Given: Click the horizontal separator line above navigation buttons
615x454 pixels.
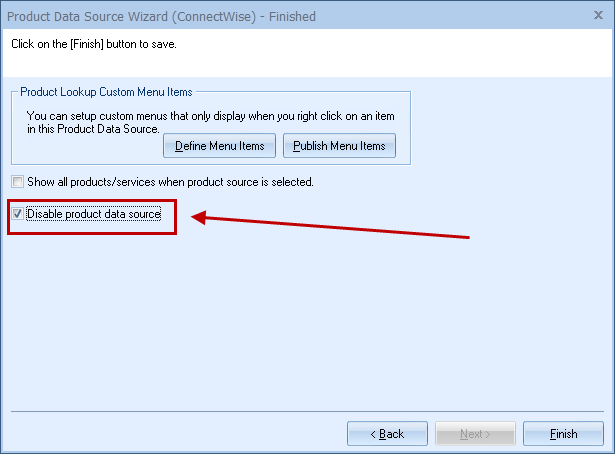Looking at the screenshot, I should 307,410.
